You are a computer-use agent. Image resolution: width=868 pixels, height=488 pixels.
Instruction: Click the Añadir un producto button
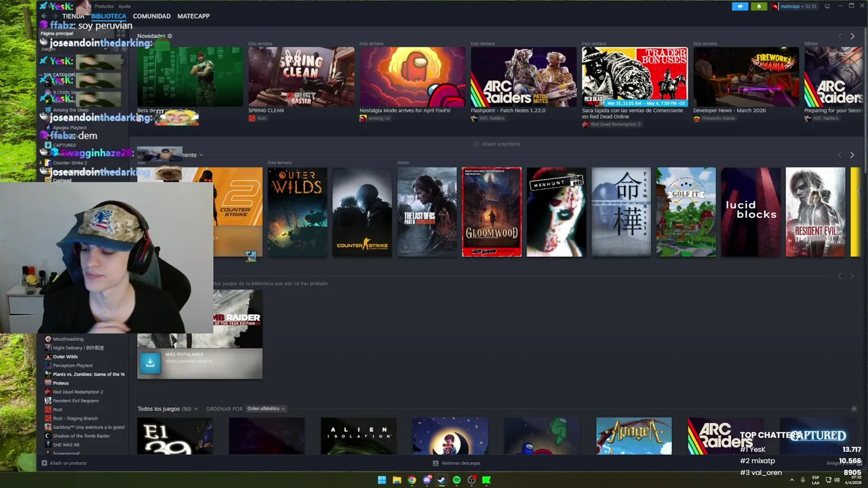click(x=64, y=463)
